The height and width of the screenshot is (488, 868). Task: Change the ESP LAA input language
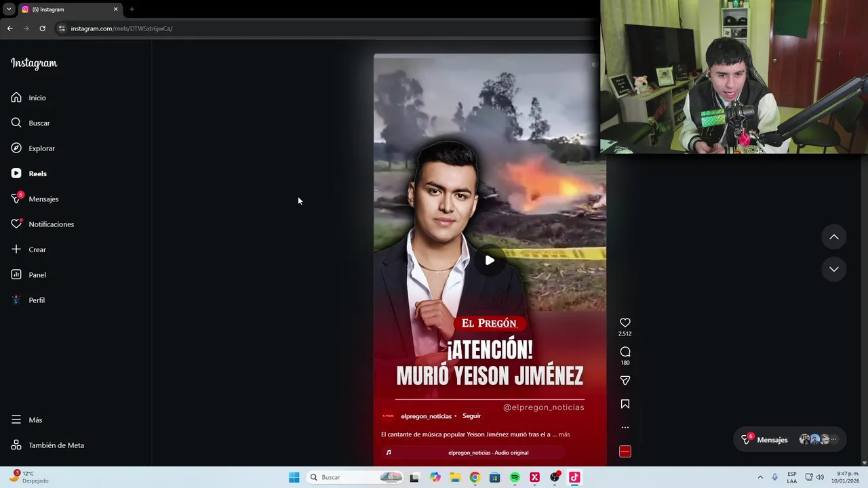(792, 477)
